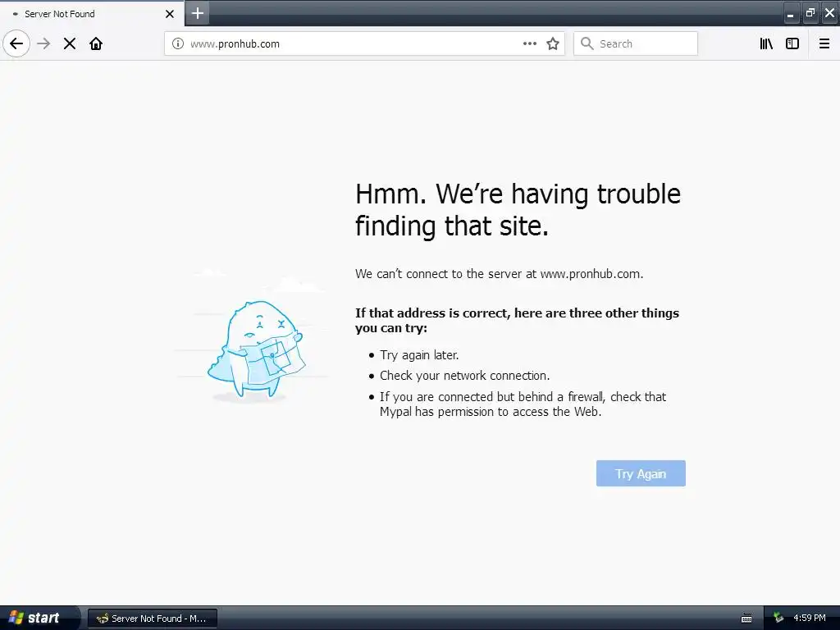Close the Server Not Found tab
This screenshot has width=840, height=630.
coord(170,14)
